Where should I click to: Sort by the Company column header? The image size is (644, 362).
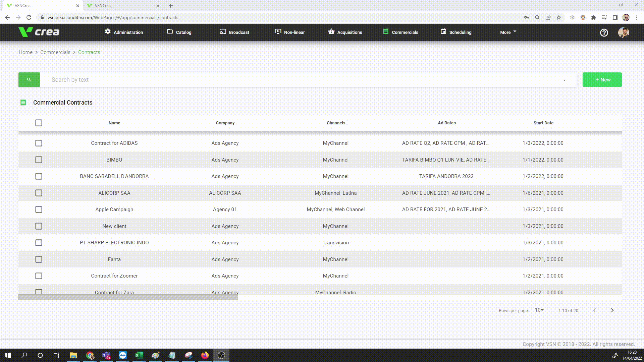(x=225, y=123)
